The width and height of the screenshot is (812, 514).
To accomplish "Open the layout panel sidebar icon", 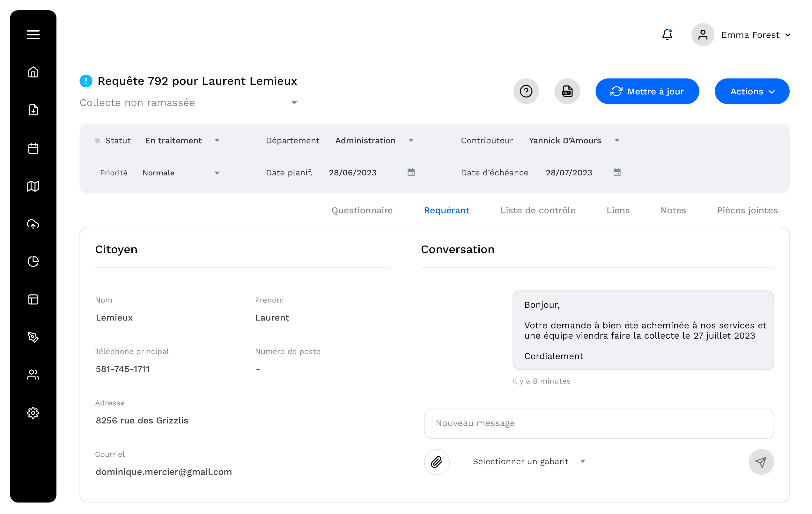I will (33, 299).
